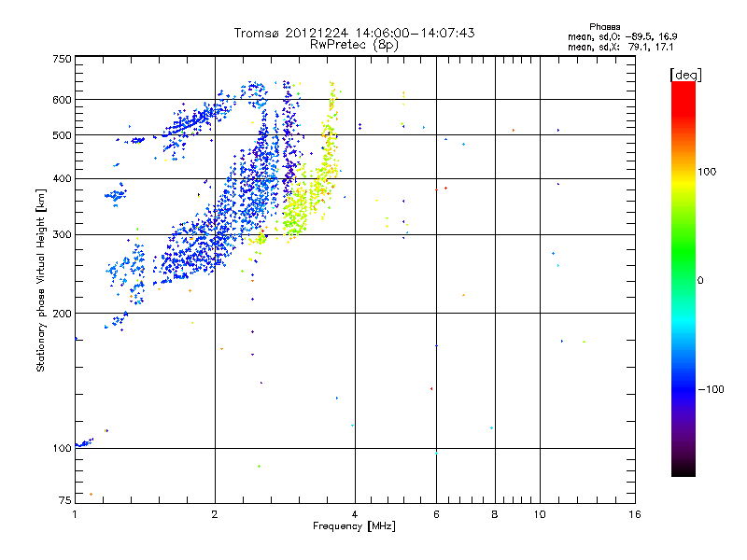This screenshot has width=747, height=560.
Task: Click the x-axis value '6'
Action: click(436, 514)
